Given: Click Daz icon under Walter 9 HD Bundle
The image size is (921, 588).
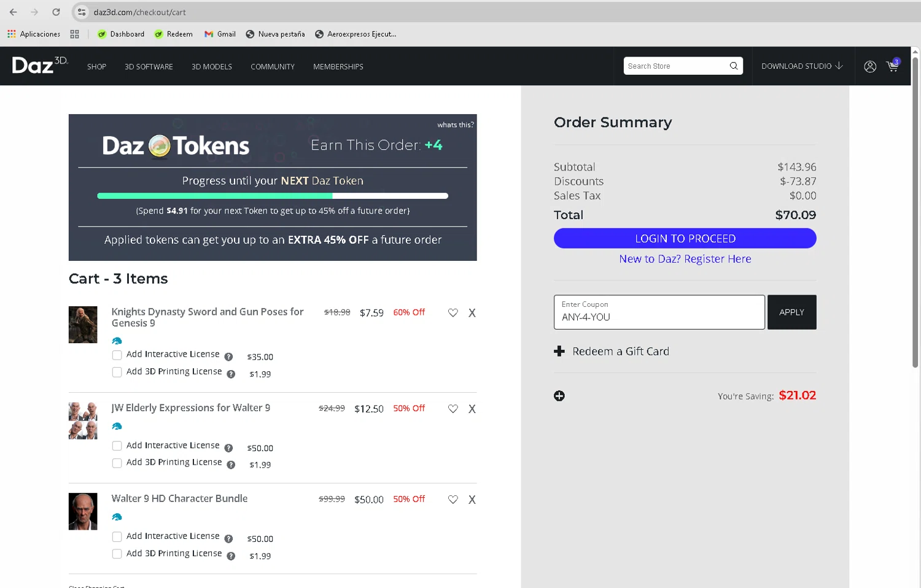Looking at the screenshot, I should (117, 517).
